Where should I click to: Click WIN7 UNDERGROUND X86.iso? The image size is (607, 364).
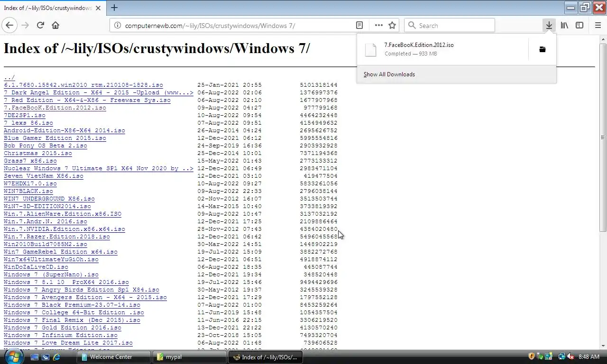click(x=49, y=199)
